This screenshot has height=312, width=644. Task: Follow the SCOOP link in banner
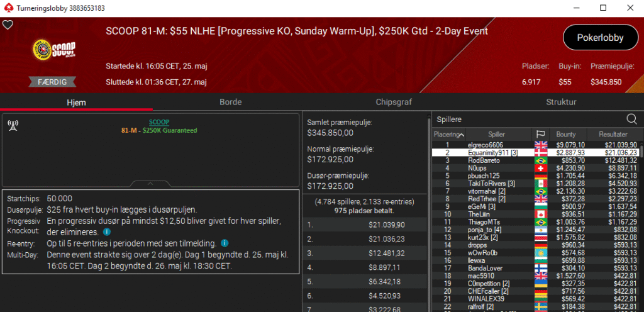click(x=159, y=122)
